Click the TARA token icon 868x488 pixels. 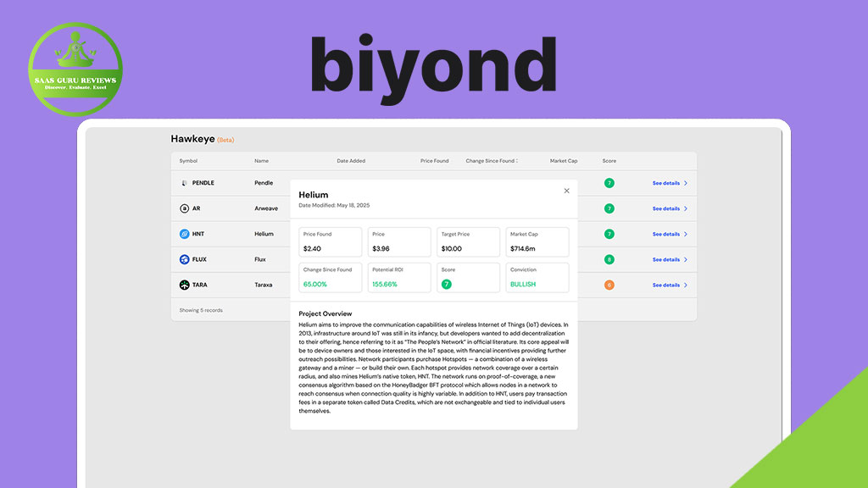184,285
